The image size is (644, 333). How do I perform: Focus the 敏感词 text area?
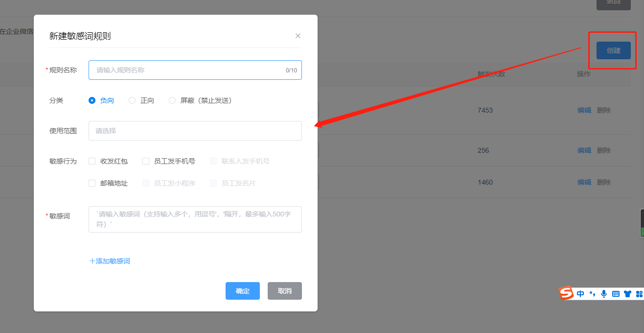[195, 219]
